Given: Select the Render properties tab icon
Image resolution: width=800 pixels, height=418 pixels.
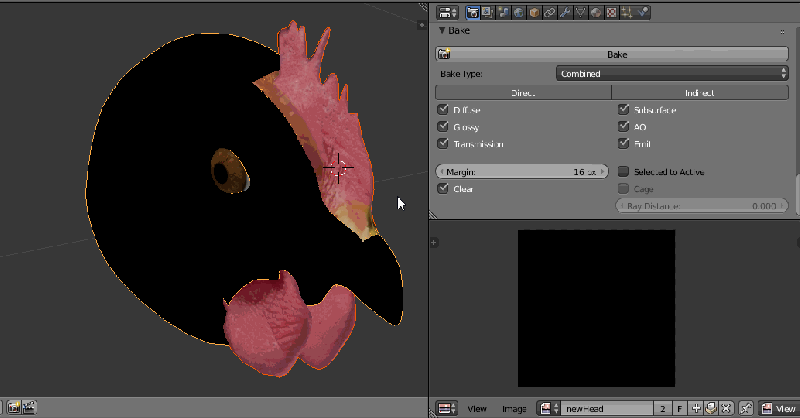Looking at the screenshot, I should pos(472,12).
